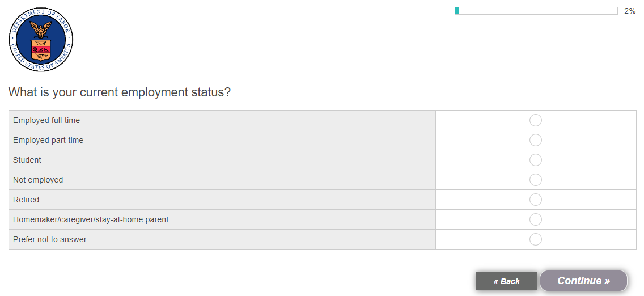
Task: Click the "Student" row label text
Action: coord(27,160)
